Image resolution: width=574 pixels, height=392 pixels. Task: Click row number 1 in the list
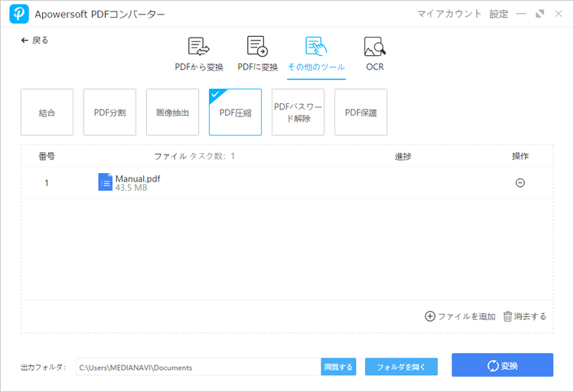click(47, 183)
